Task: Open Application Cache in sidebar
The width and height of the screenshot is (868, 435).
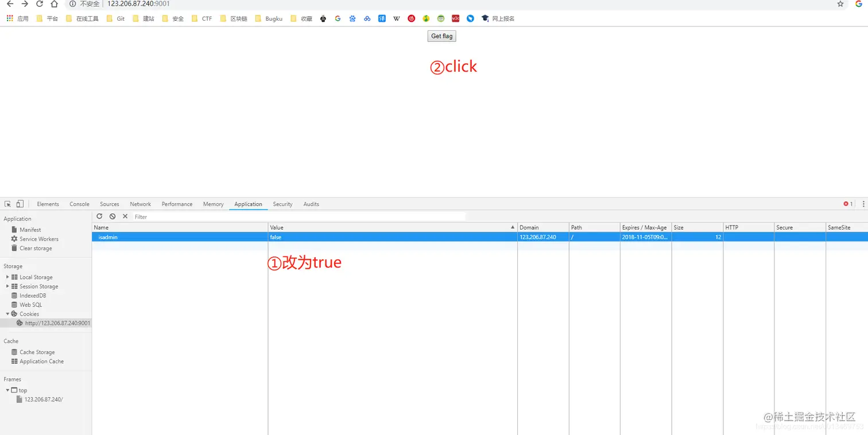Action: coord(41,362)
